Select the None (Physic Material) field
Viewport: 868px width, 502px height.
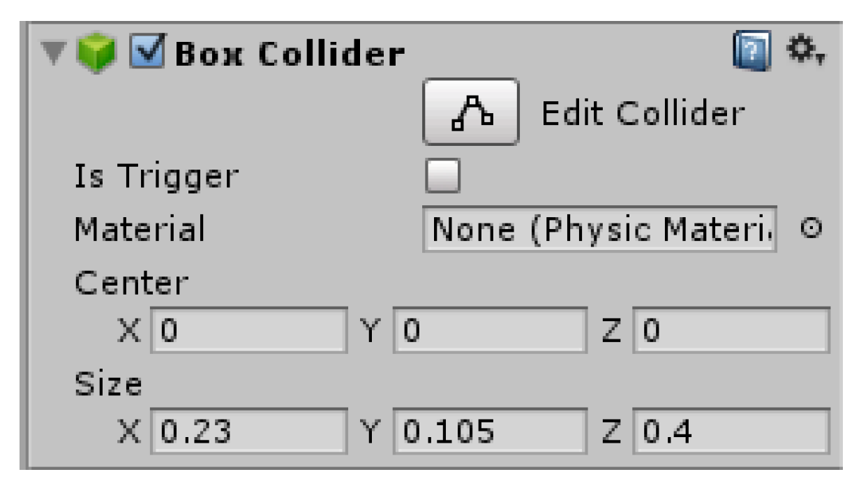click(x=599, y=229)
